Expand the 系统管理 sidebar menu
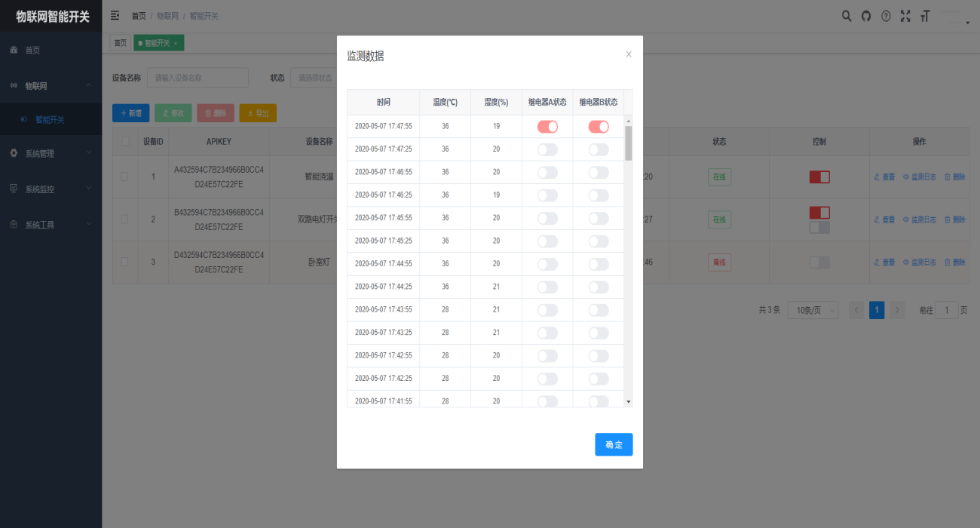980x528 pixels. pyautogui.click(x=51, y=153)
